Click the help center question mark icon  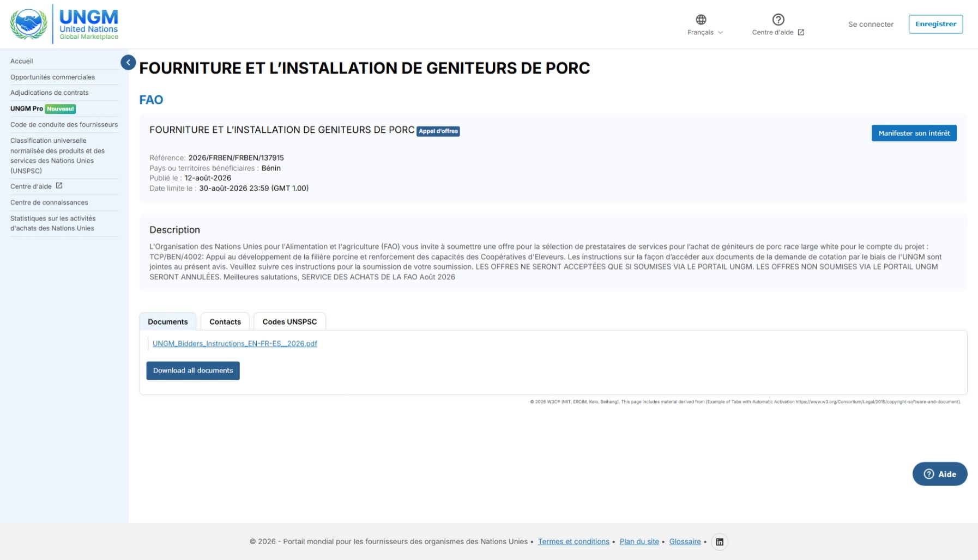pos(778,20)
